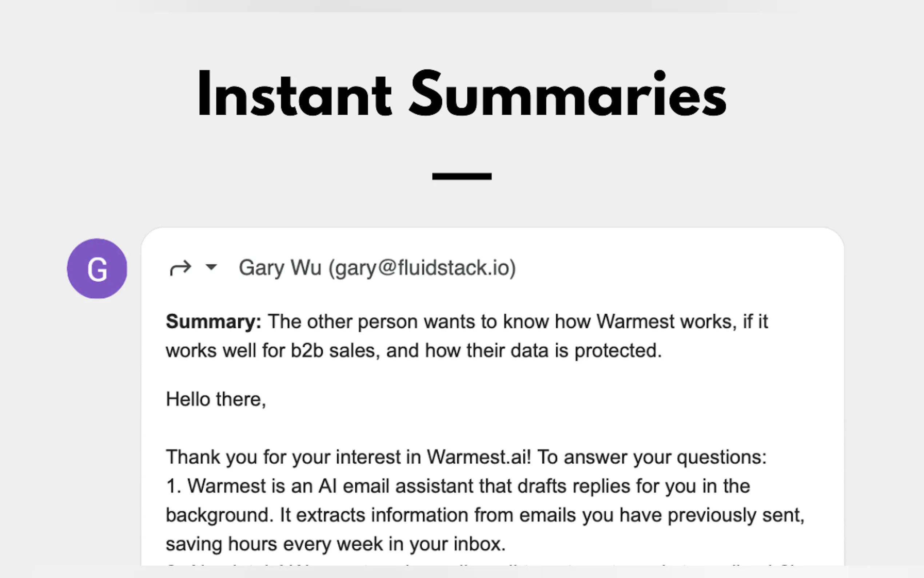924x578 pixels.
Task: Click the Warmest.ai name in the email body
Action: click(x=478, y=457)
